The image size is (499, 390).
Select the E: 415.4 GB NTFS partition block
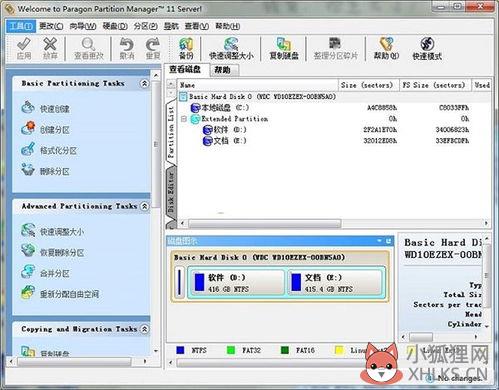point(335,283)
